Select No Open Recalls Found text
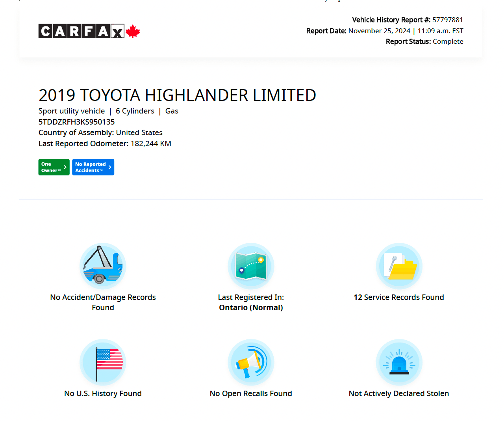504x421 pixels. 251,393
